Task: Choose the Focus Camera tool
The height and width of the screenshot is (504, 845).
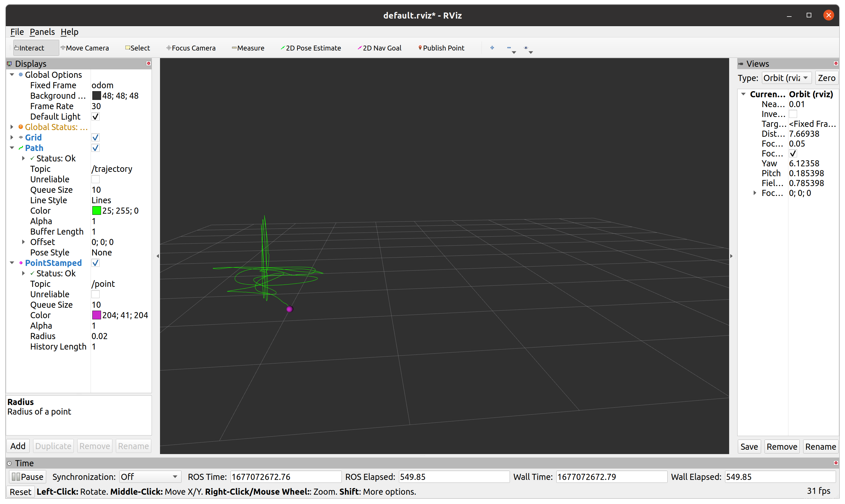Action: pos(191,48)
